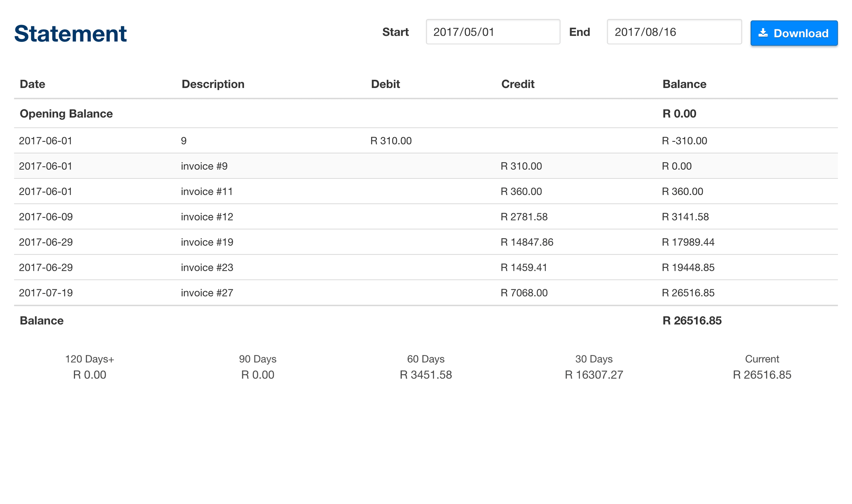Click the bold closing balance R 26516.85

pos(692,321)
